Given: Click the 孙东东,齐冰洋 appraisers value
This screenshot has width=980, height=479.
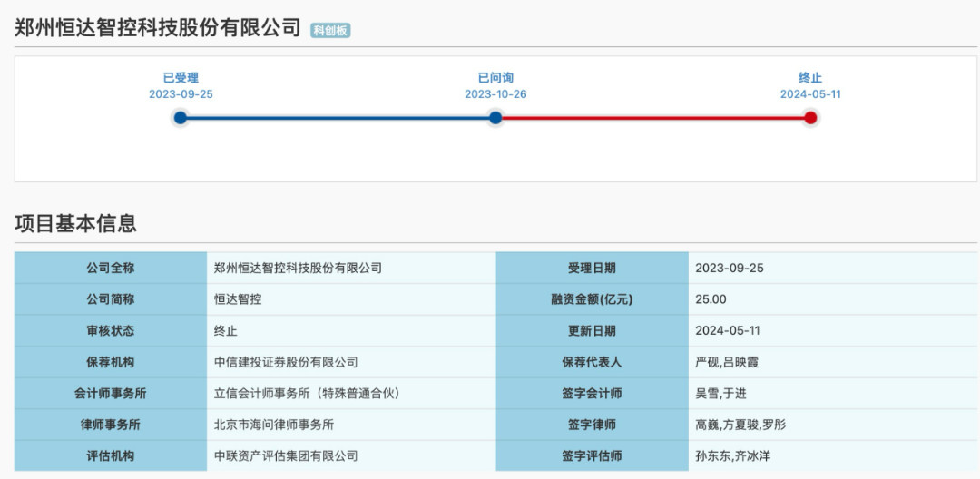Looking at the screenshot, I should tap(732, 456).
